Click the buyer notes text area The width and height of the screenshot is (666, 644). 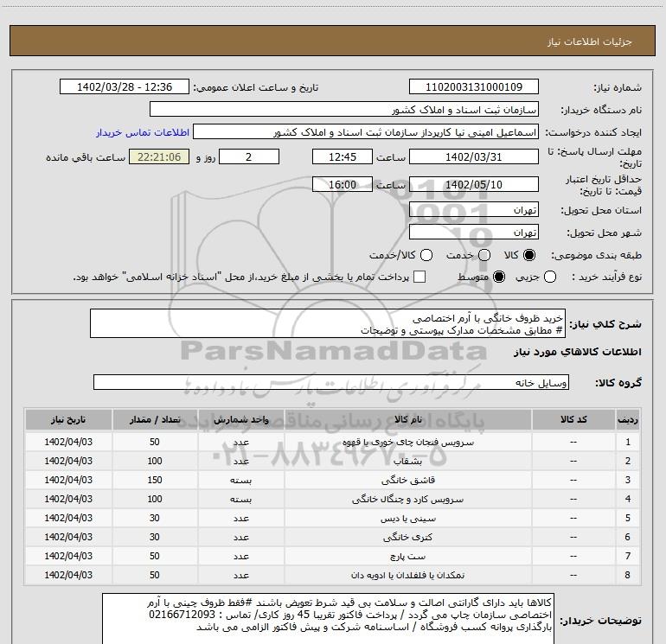[x=328, y=619]
